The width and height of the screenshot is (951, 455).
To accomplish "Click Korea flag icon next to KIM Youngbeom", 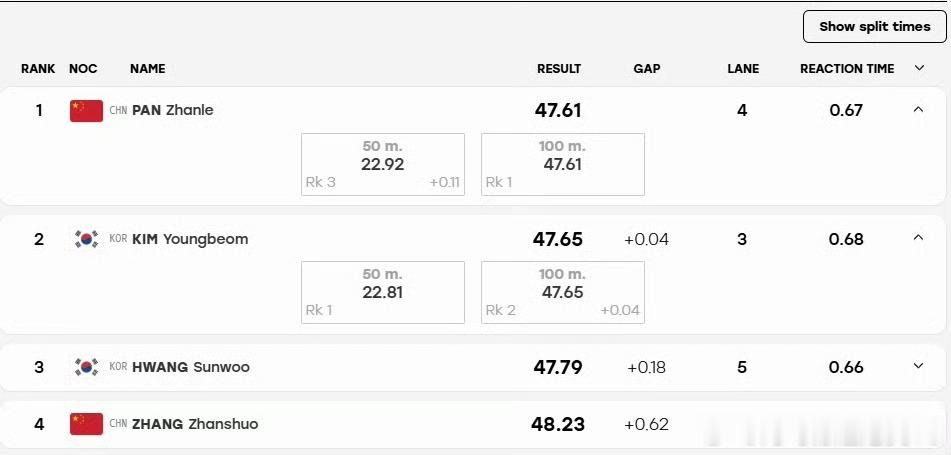I will 86,239.
